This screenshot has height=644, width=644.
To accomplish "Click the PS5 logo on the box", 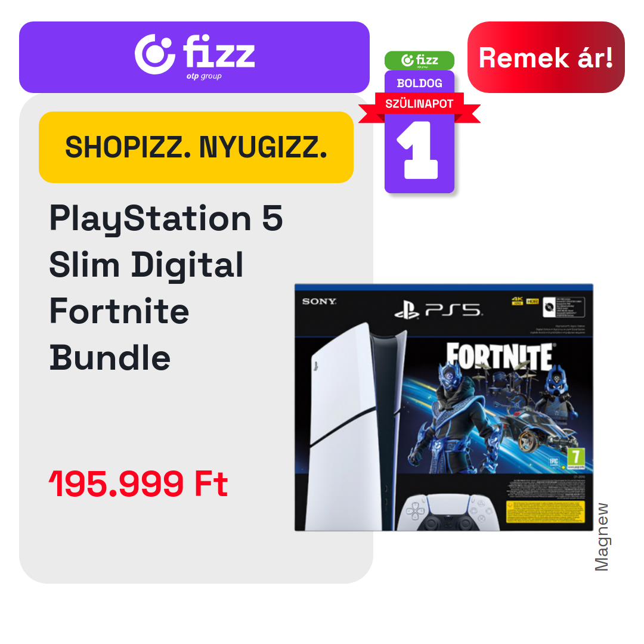I will pos(439,311).
